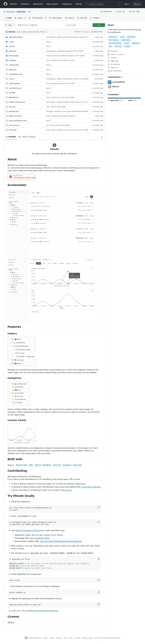Open the turbo.json file
Image resolution: width=145 pixels, height=644 pixels.
(x=13, y=130)
